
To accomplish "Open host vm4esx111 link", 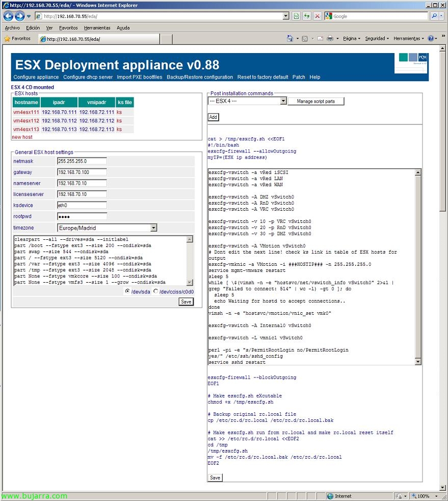I will tap(26, 112).
